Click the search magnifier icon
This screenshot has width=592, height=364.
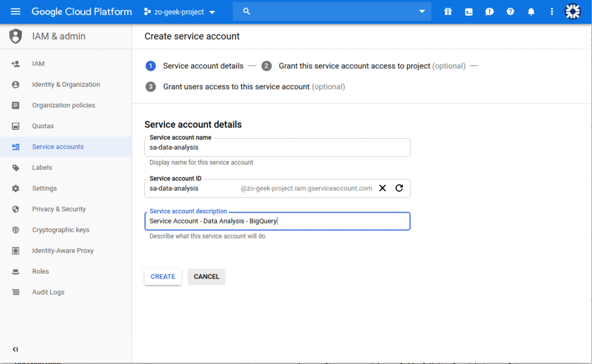click(246, 12)
